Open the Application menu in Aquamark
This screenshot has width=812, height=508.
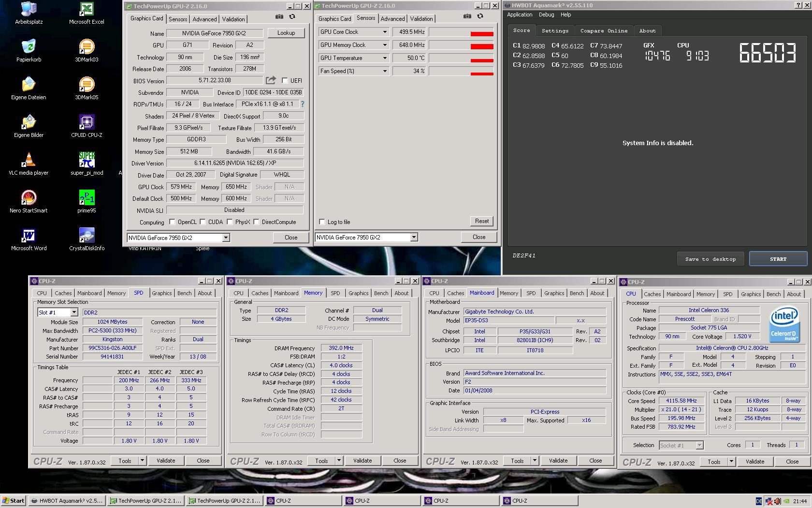click(x=520, y=15)
